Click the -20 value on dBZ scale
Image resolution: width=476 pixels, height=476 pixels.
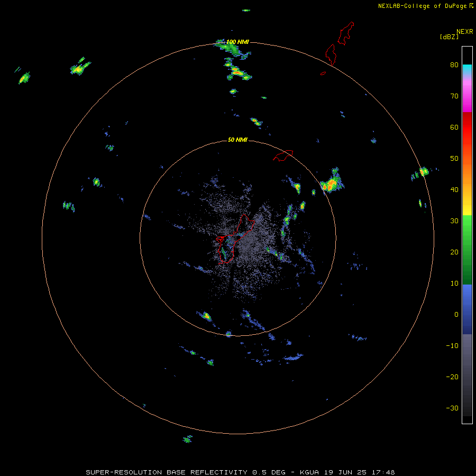452,377
